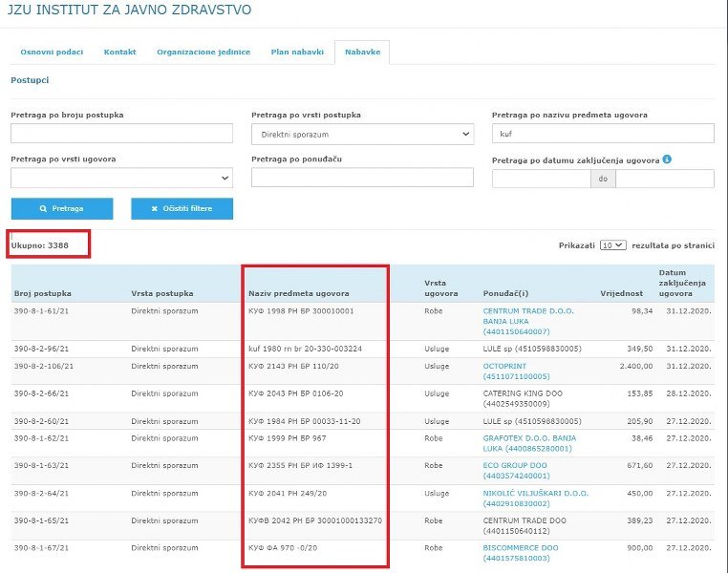
Task: Select the Plan nabavki tab
Action: pyautogui.click(x=297, y=52)
